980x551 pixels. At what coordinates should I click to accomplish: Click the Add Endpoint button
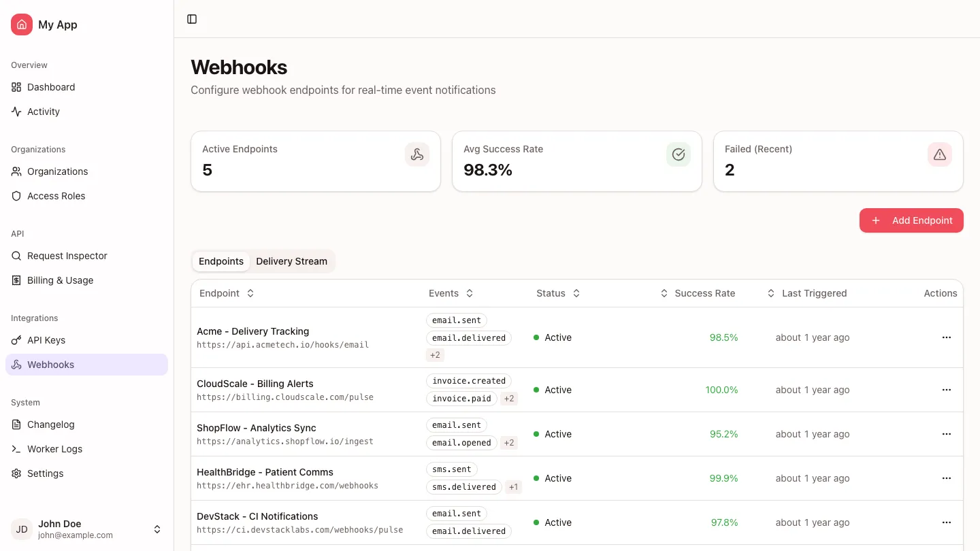pyautogui.click(x=911, y=220)
